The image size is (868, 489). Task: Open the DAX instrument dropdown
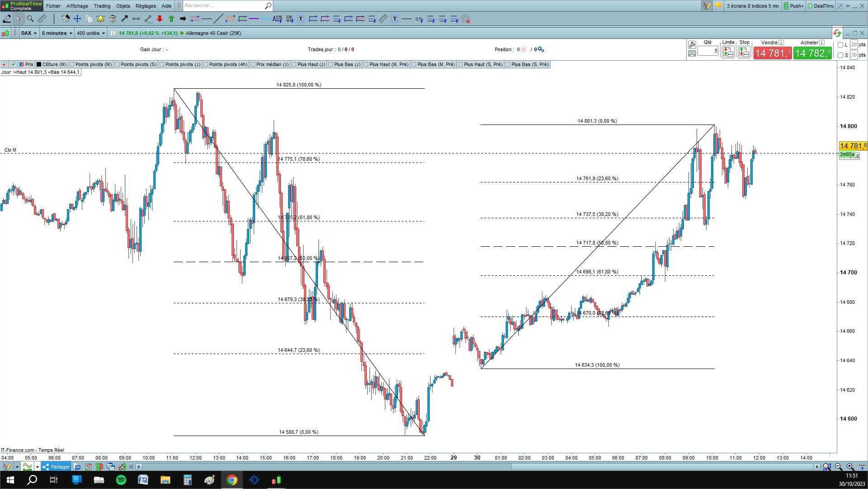click(29, 33)
